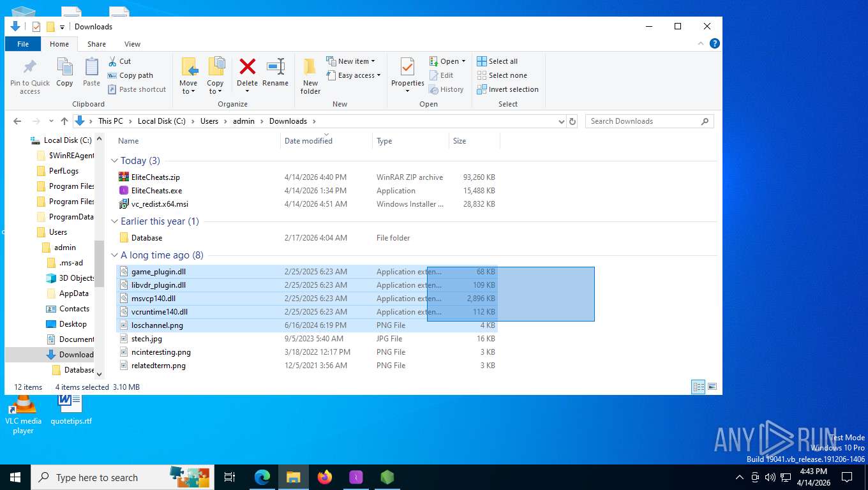The height and width of the screenshot is (490, 868).
Task: Click Pin to Quick access icon
Action: pyautogui.click(x=30, y=67)
